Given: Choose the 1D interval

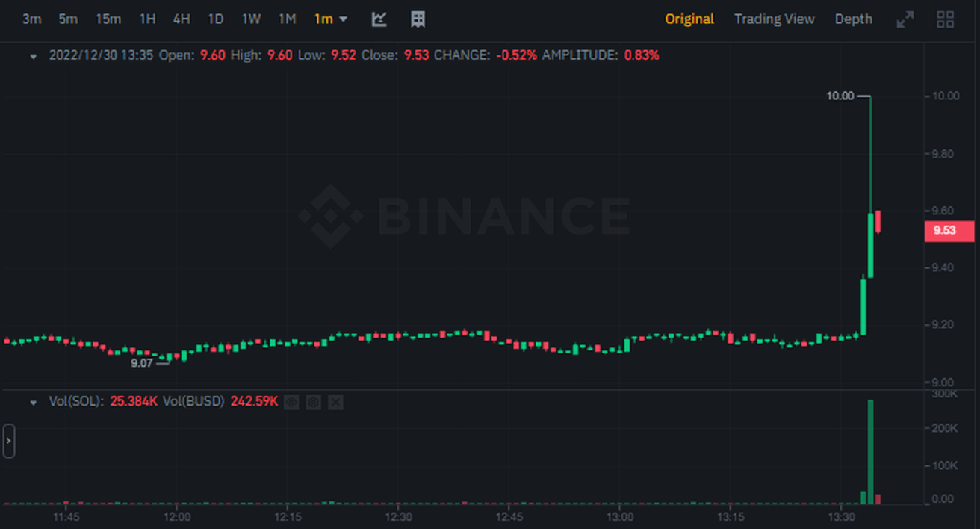Looking at the screenshot, I should (216, 19).
